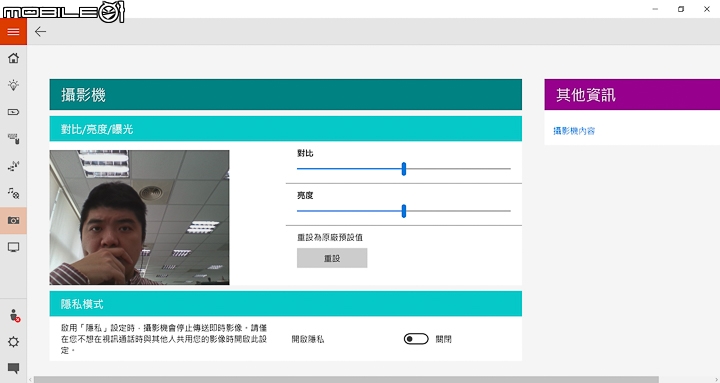Minimize the window
The image size is (720, 383).
pos(655,9)
